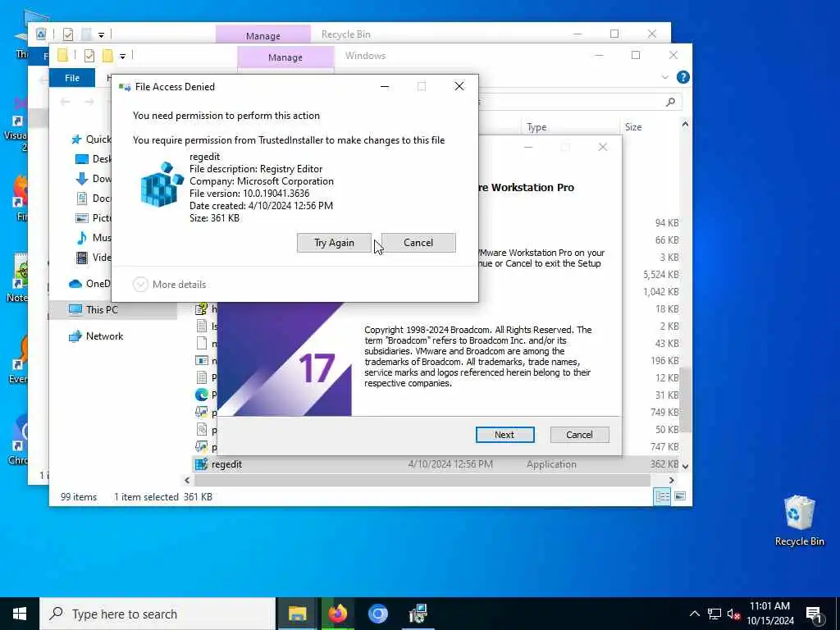Screen dimensions: 840x630
Task: Open Manage tab in Recycle Bin window
Action: (263, 35)
